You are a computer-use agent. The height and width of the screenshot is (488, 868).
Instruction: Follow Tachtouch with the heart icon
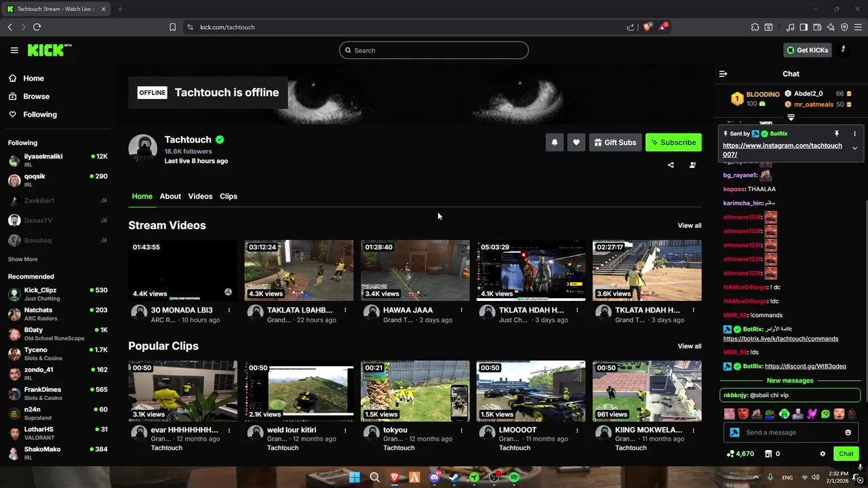[576, 142]
